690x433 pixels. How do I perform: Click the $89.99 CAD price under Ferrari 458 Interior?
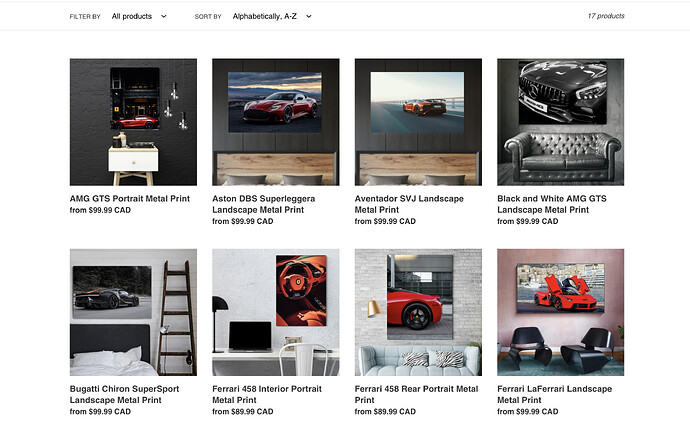[x=243, y=412]
